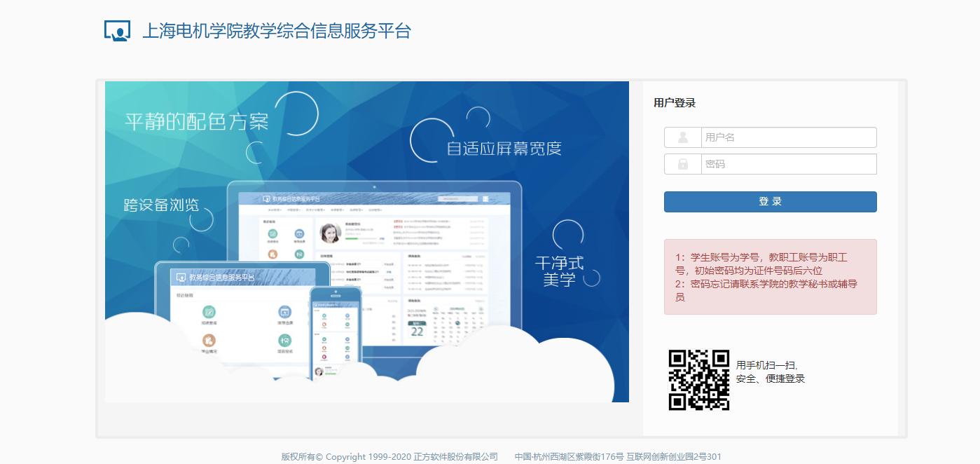Click the green progress bar in the mockup profile card
Screen dimensions: 980x464
351,239
